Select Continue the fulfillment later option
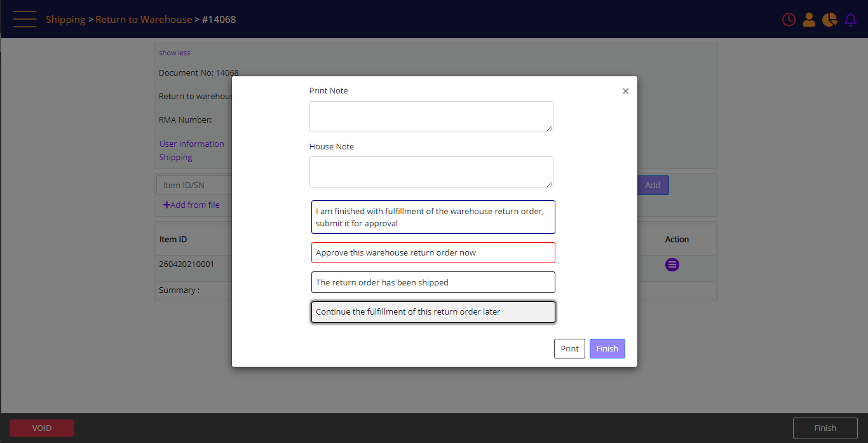The image size is (868, 443). pos(433,312)
